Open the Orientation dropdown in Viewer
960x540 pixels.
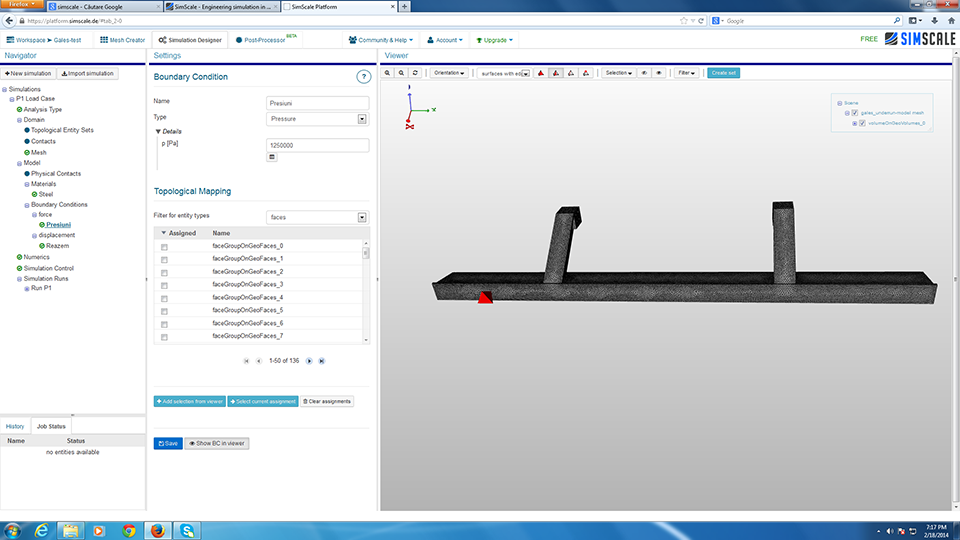pyautogui.click(x=449, y=73)
